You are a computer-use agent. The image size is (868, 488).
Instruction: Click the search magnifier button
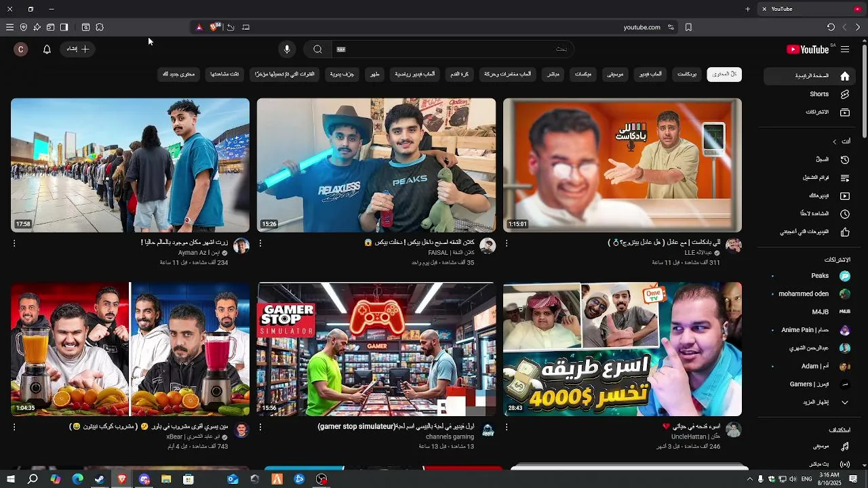317,49
